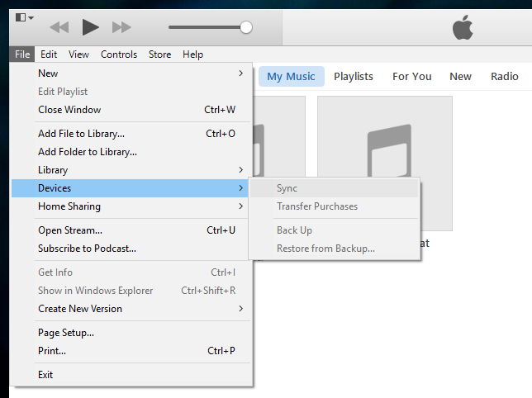Open the Controls menu
This screenshot has width=532, height=398.
click(x=119, y=54)
